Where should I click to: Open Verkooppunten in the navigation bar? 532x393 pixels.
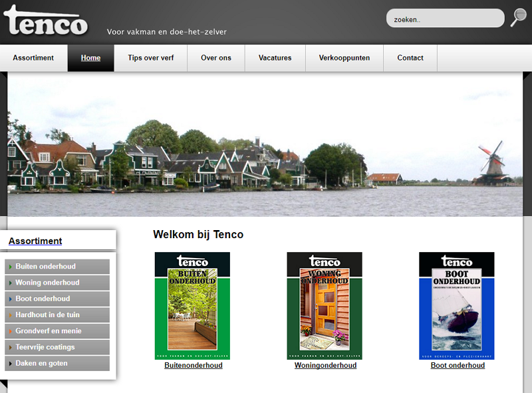click(x=344, y=58)
